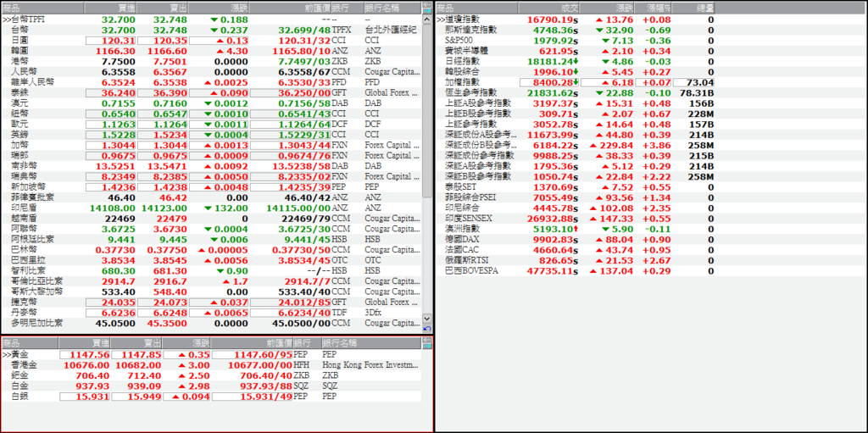Select the 新加坡幣 currency row
This screenshot has height=433, width=868.
tap(211, 187)
